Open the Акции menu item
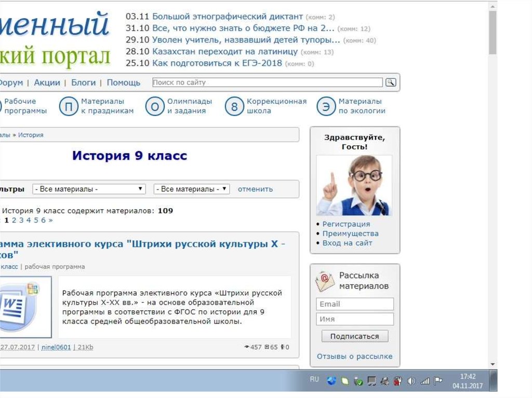This screenshot has width=532, height=398. [47, 83]
